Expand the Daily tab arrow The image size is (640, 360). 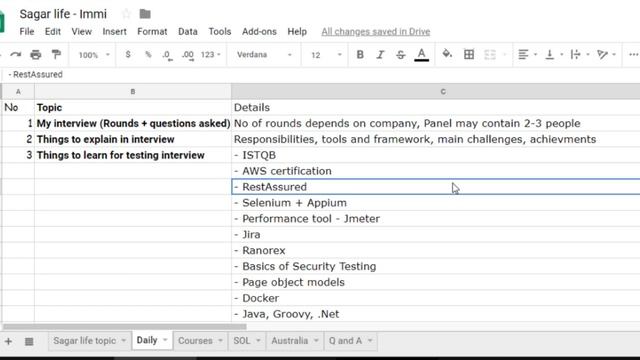(x=165, y=340)
